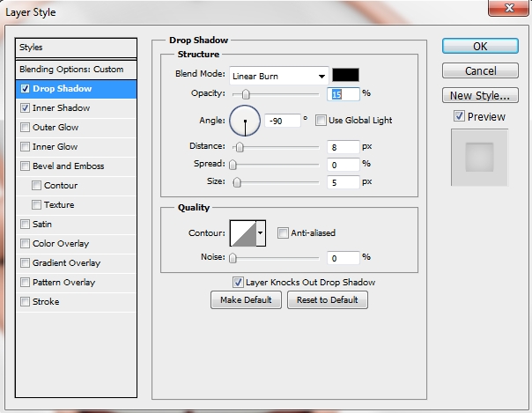This screenshot has width=532, height=413.
Task: Enable the Inner Glow effect checkbox
Action: click(x=26, y=147)
